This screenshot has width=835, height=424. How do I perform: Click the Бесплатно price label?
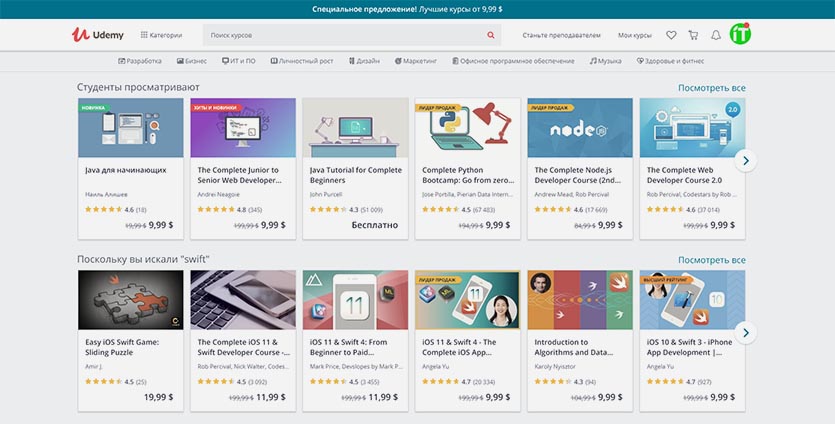pyautogui.click(x=374, y=225)
